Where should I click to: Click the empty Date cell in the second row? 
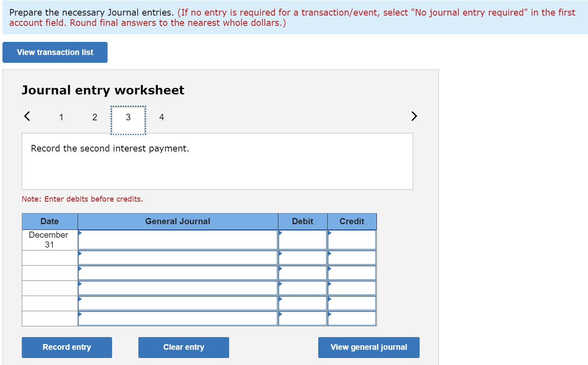pyautogui.click(x=49, y=257)
